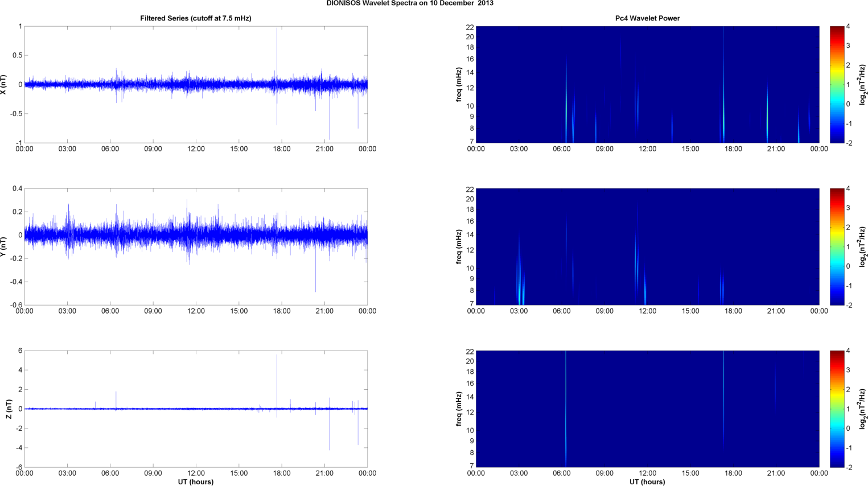Click the middle wavelet panel's colorbar
Viewport: 868px width, 486px height.
[837, 246]
